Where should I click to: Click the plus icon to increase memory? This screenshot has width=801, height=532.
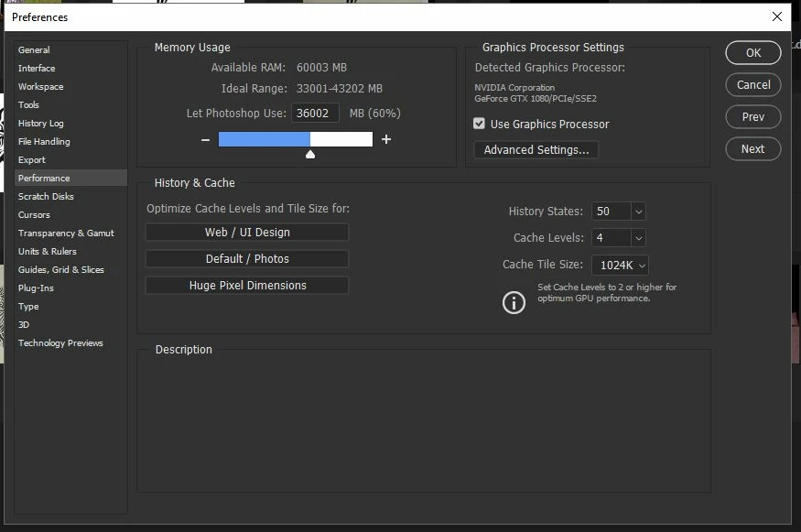coord(386,139)
